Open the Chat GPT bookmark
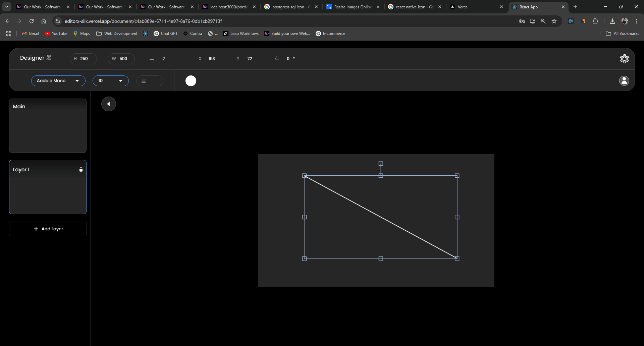This screenshot has height=346, width=644. 166,34
